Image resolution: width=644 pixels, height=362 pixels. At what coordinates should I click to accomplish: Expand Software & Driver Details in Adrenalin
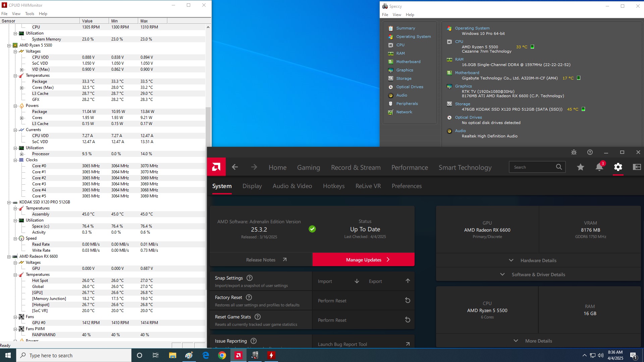(x=538, y=275)
